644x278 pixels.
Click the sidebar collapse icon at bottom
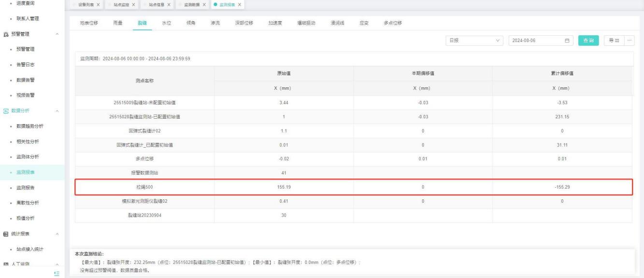tap(57, 273)
